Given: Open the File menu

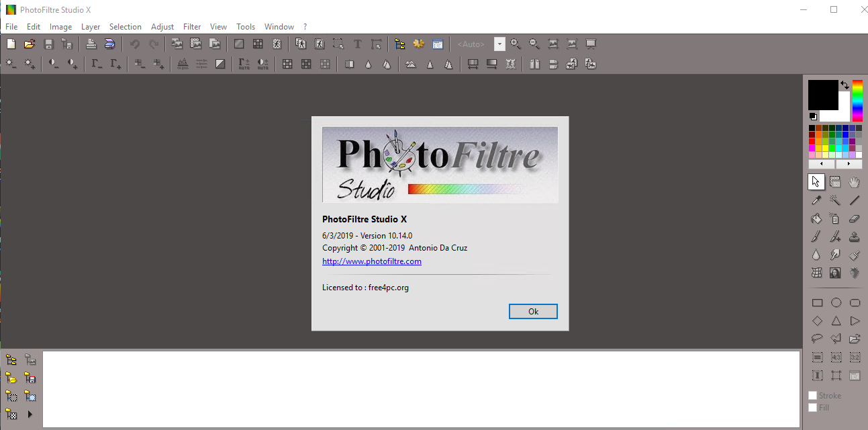Looking at the screenshot, I should (11, 27).
